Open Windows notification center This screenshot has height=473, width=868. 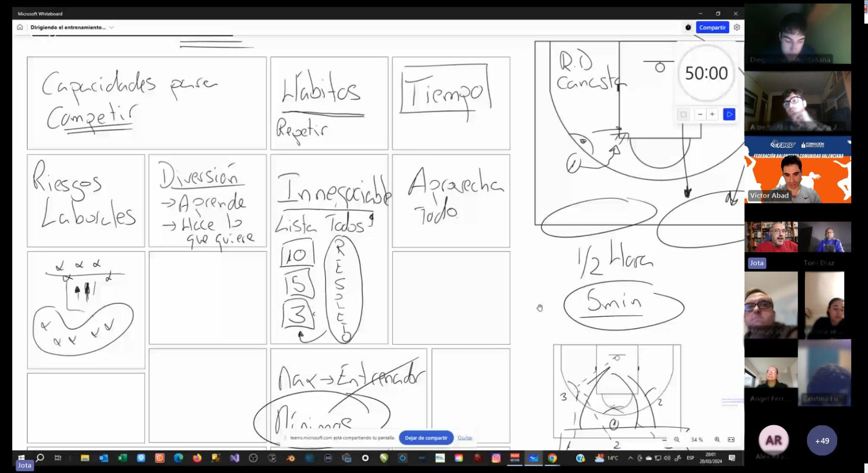(732, 458)
